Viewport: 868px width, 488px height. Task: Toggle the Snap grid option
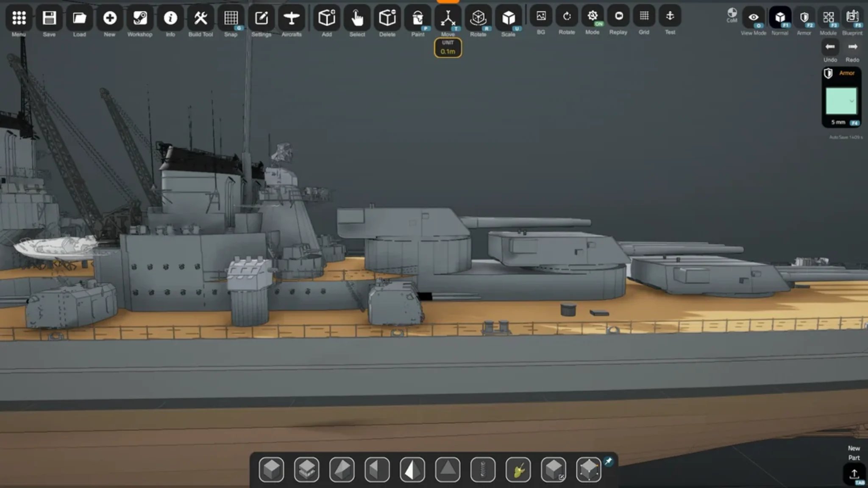231,18
